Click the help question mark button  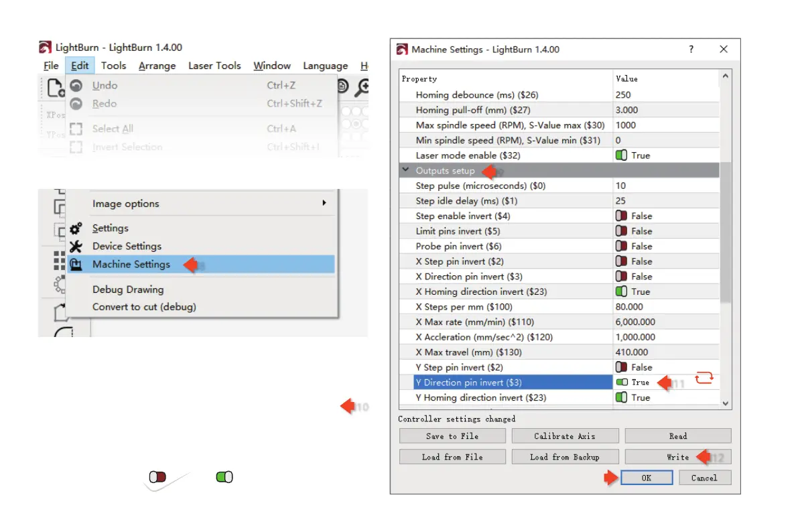point(691,50)
